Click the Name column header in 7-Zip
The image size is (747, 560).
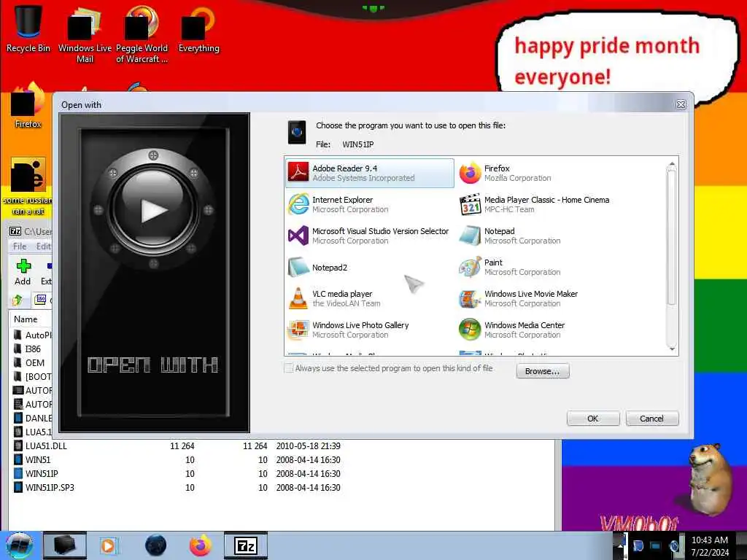click(26, 319)
